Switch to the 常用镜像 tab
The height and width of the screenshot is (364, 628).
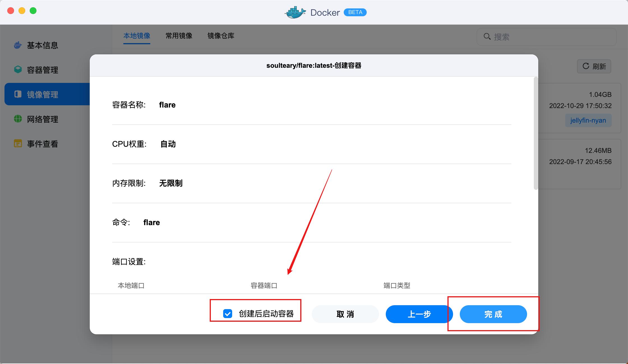coord(179,36)
